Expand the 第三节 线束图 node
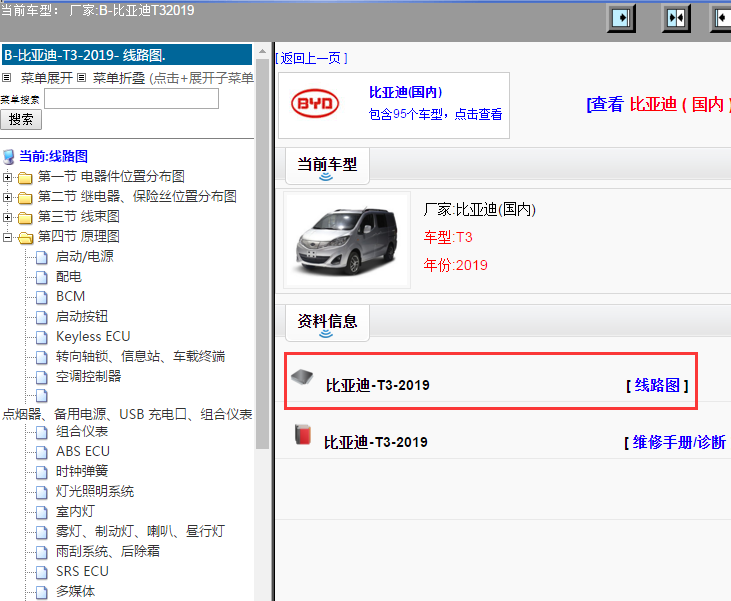The image size is (731, 601). [7, 217]
